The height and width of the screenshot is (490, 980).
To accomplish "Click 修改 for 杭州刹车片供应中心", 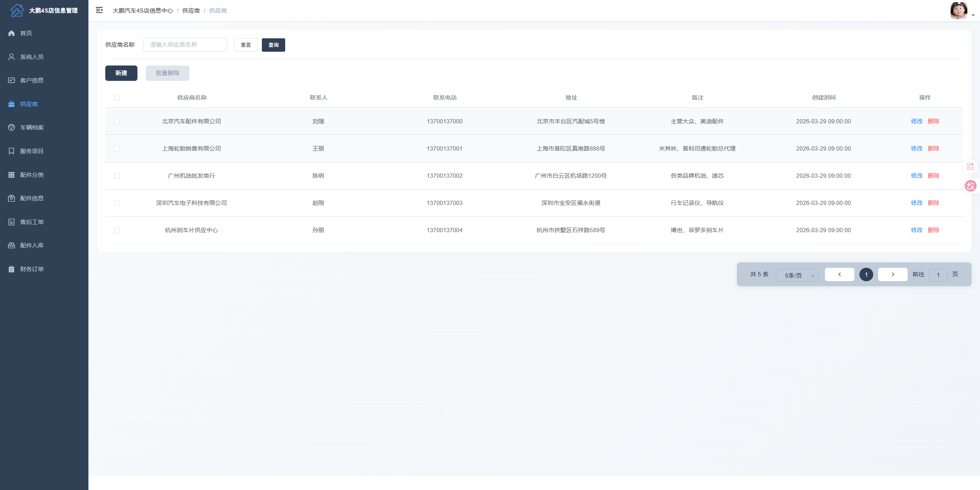I will coord(917,230).
